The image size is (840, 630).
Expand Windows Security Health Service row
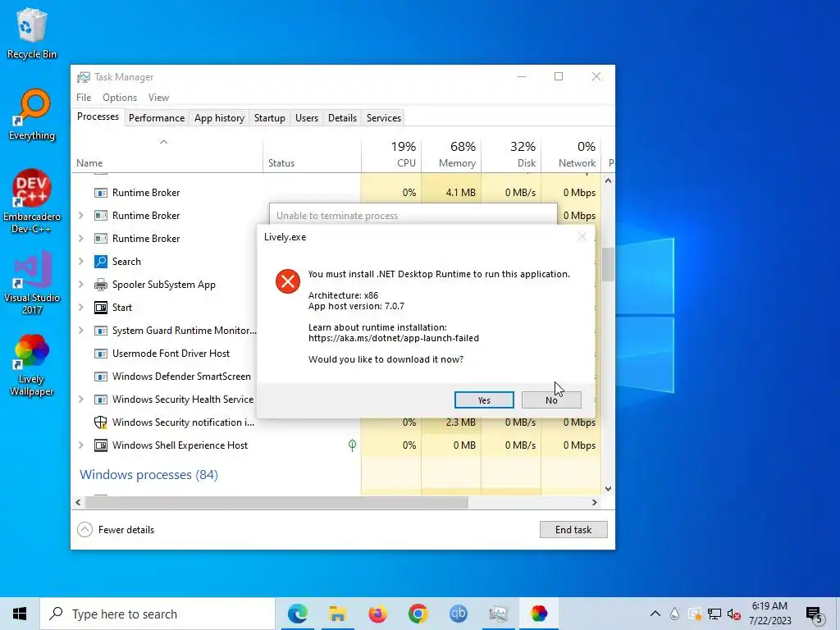pos(81,399)
